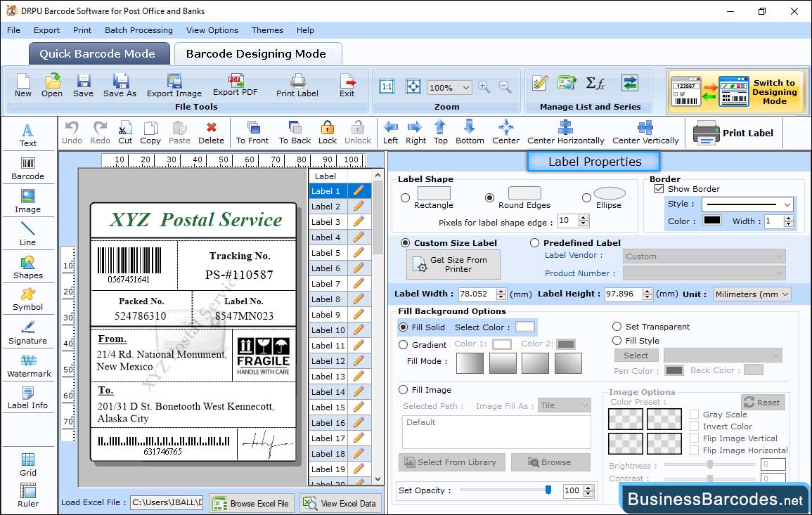Open Fill Solid Select Color swatch
812x515 pixels.
point(524,327)
